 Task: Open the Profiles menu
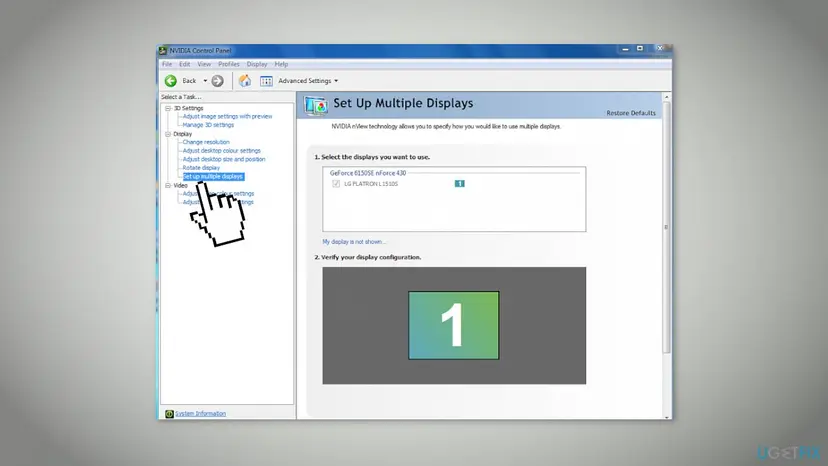(229, 64)
